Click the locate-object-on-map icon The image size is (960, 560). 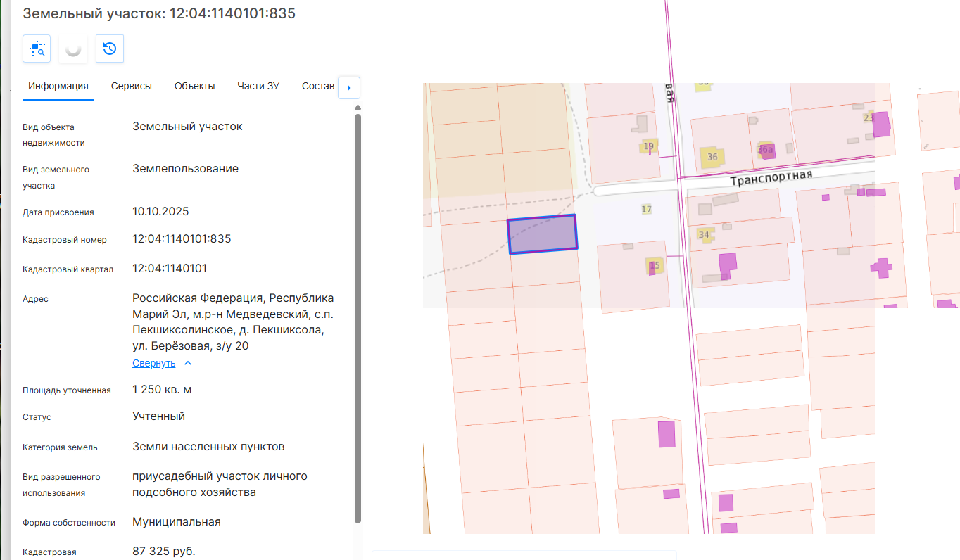[37, 49]
